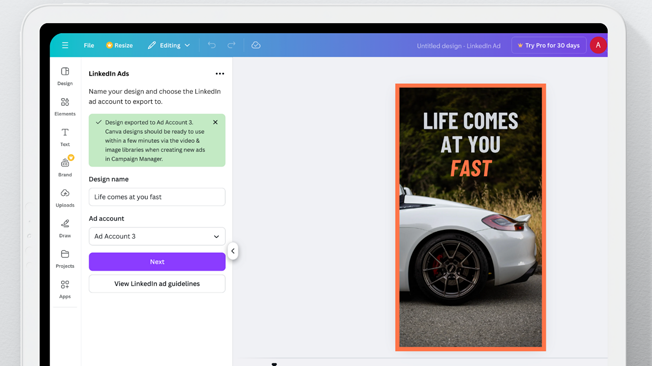The image size is (652, 366).
Task: Open the hamburger main menu
Action: coord(65,45)
